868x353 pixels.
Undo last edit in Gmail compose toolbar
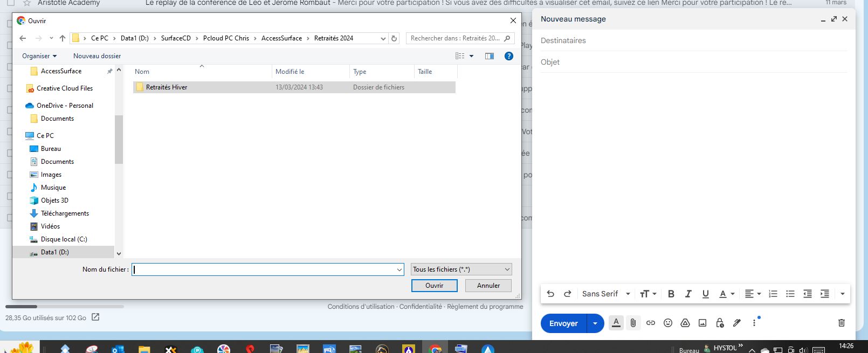pyautogui.click(x=550, y=294)
